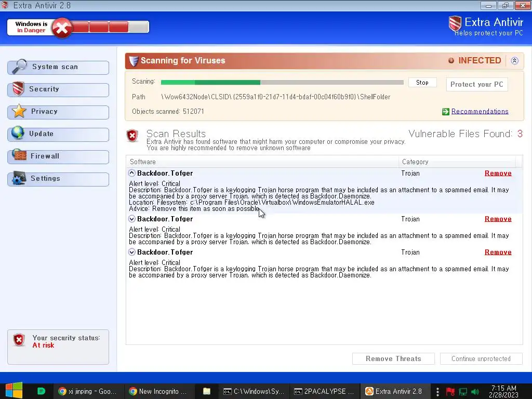Click the Firewall brick wall icon
The image size is (532, 399).
19,155
